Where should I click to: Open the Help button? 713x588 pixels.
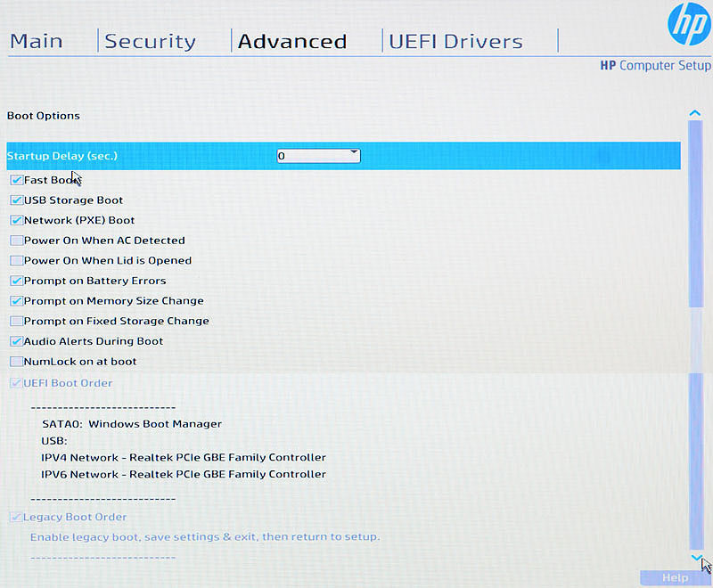pyautogui.click(x=675, y=577)
